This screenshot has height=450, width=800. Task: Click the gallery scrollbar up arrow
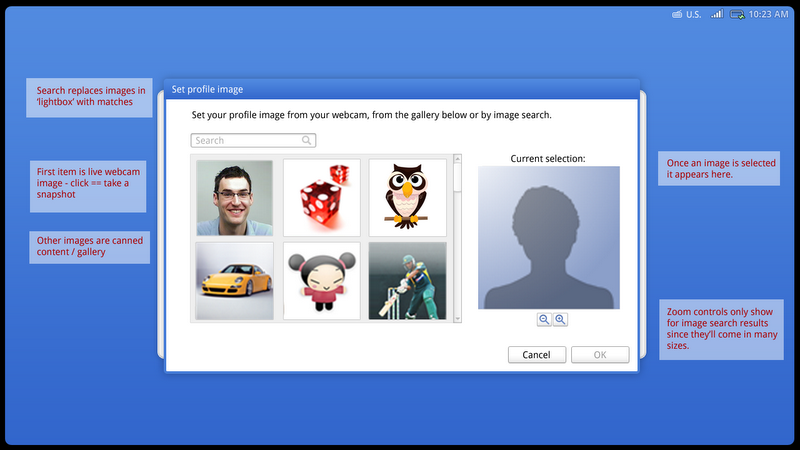point(458,159)
